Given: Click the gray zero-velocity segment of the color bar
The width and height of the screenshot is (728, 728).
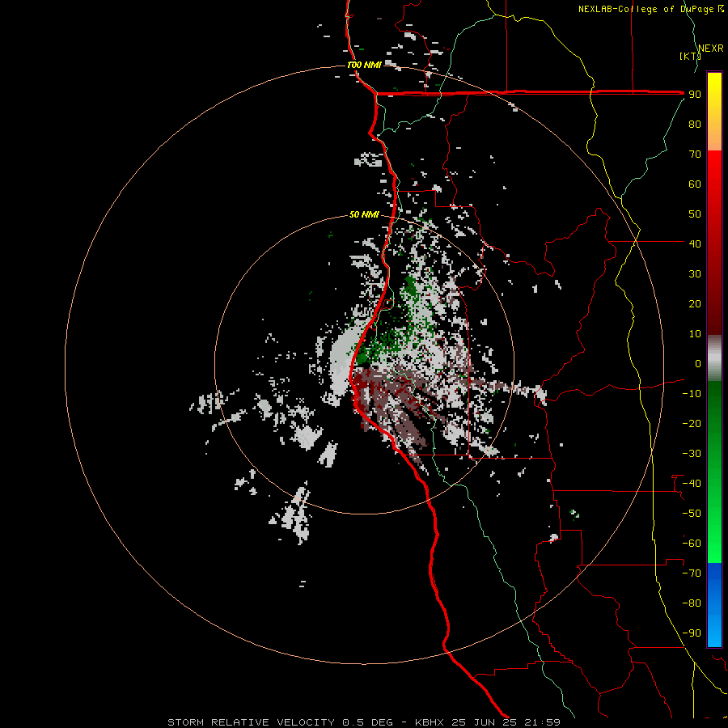Looking at the screenshot, I should coord(714,358).
